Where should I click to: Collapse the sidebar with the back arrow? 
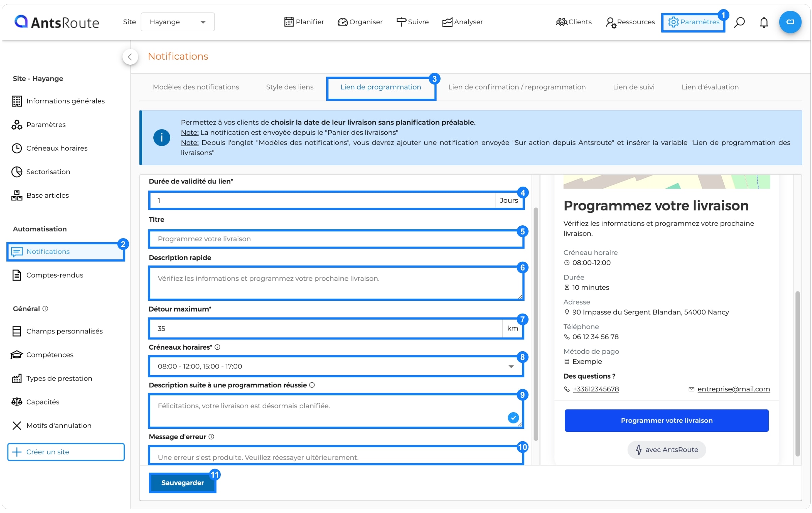point(130,57)
